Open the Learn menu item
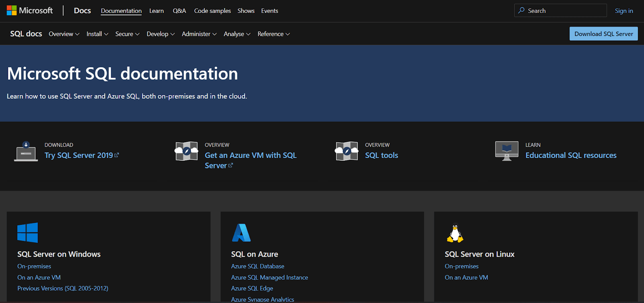Image resolution: width=644 pixels, height=303 pixels. [157, 11]
